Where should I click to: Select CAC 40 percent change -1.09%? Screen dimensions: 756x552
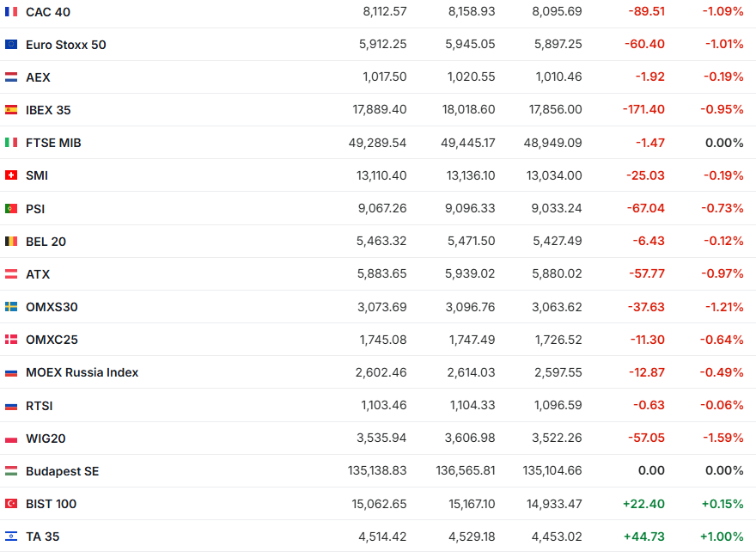tap(722, 11)
